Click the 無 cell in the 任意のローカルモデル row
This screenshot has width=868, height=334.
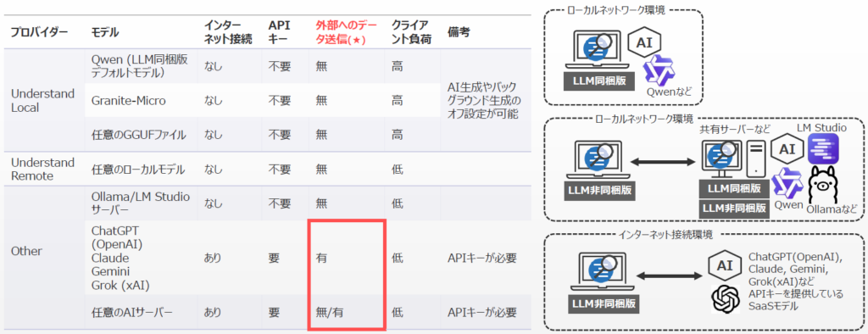pos(321,169)
